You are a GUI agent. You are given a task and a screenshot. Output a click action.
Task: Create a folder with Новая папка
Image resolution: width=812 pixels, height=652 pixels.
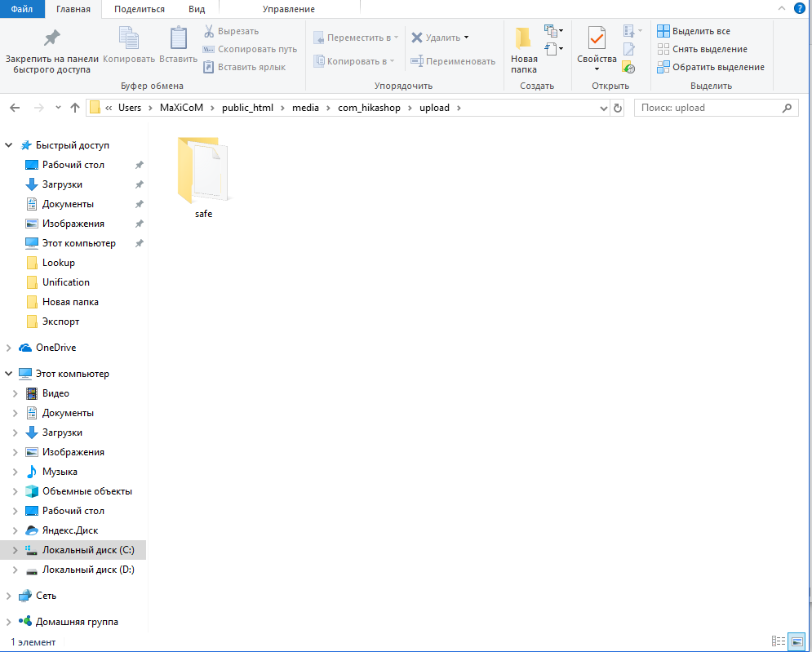click(x=524, y=51)
